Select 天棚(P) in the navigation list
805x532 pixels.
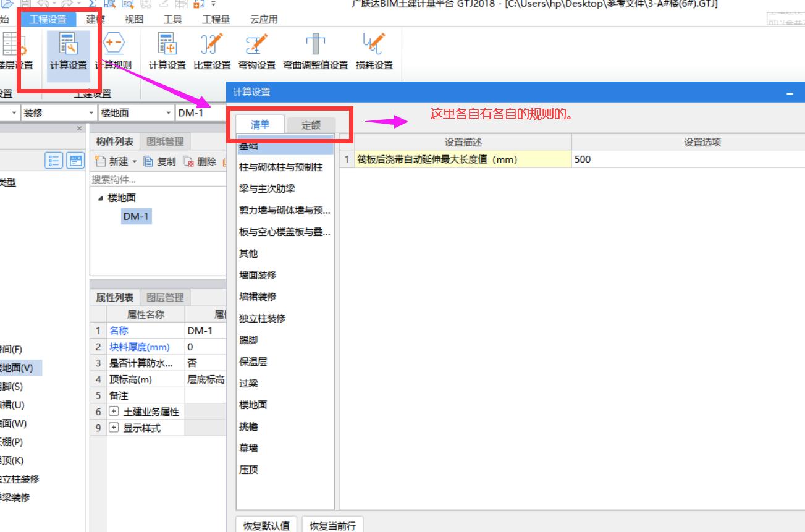point(12,442)
